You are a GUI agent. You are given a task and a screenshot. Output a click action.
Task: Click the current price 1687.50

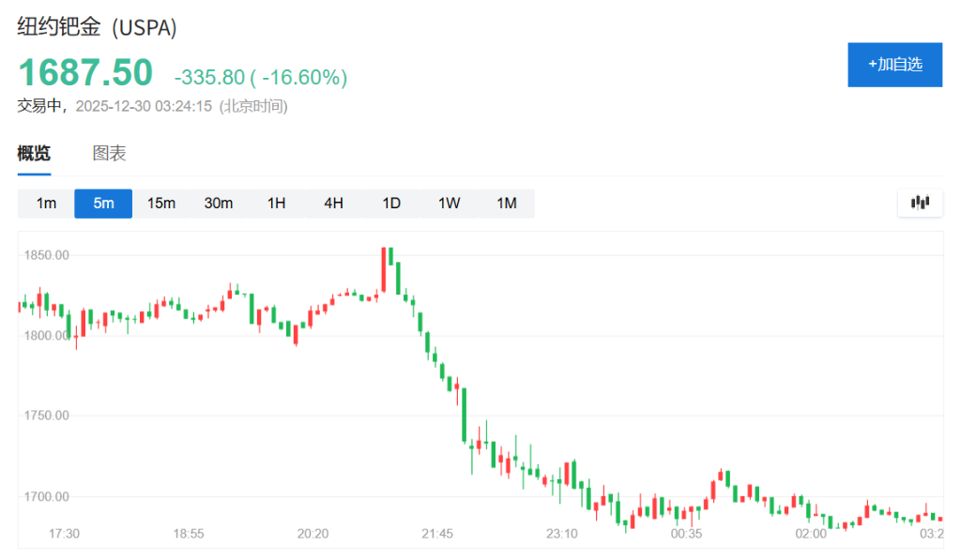point(85,73)
